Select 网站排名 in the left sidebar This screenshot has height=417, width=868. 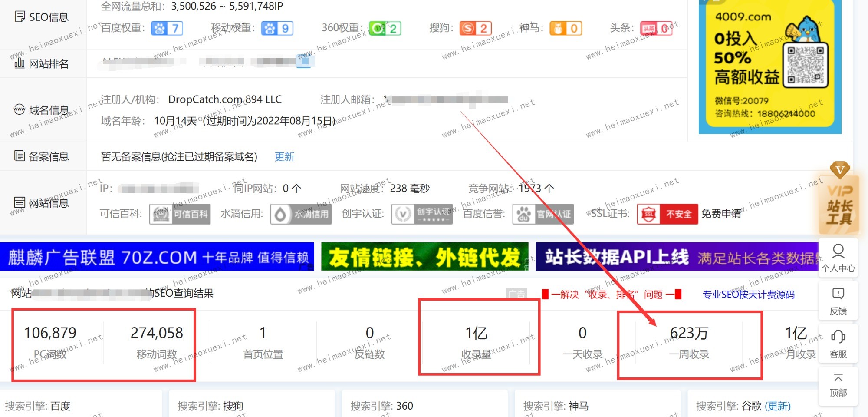(42, 64)
